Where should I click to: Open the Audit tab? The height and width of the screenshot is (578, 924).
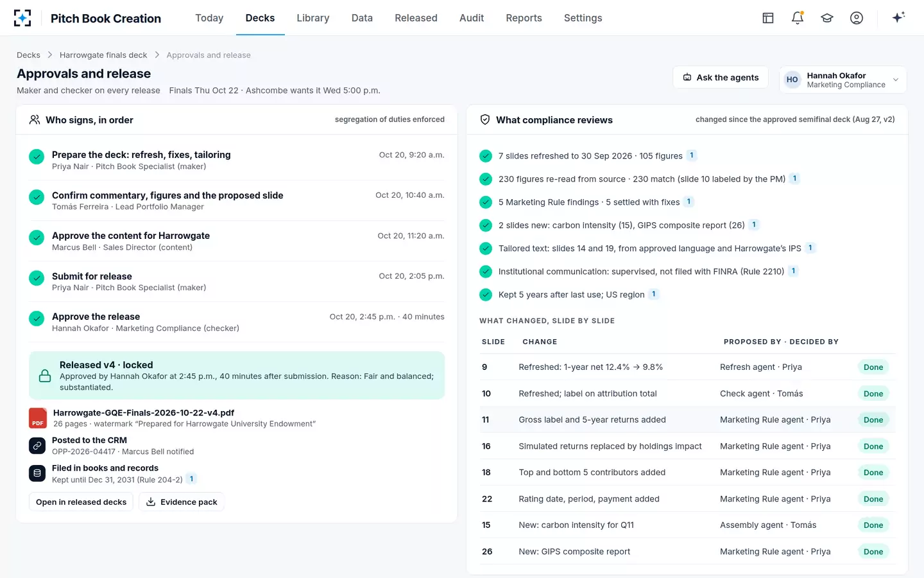[x=472, y=18]
